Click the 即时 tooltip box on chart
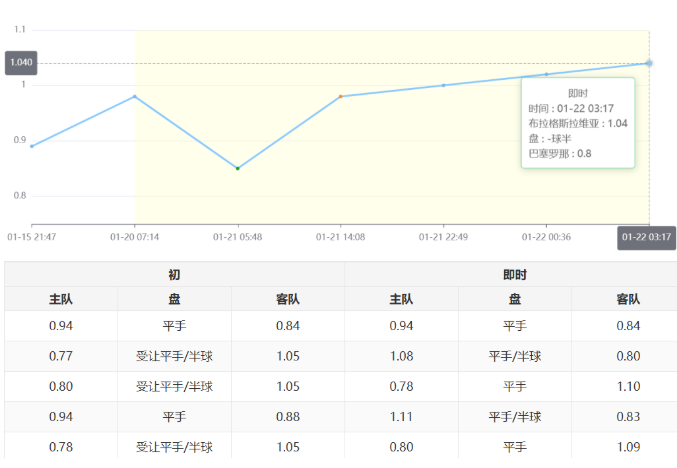Image resolution: width=677 pixels, height=468 pixels. [578, 123]
